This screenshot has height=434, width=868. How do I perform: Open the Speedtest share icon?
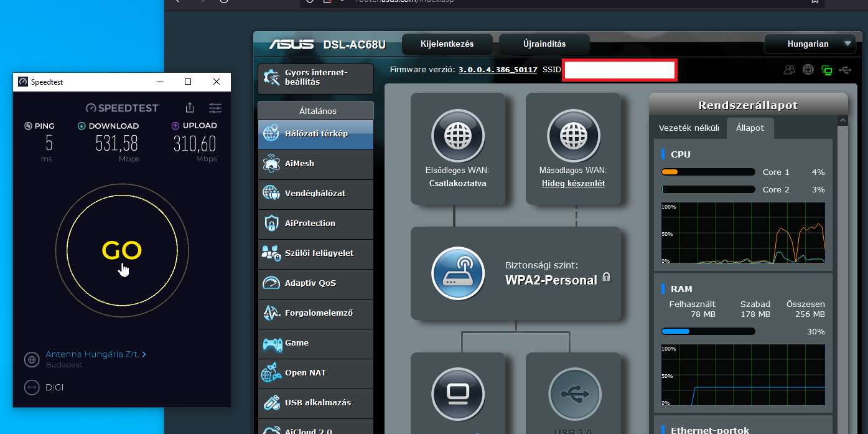[190, 108]
